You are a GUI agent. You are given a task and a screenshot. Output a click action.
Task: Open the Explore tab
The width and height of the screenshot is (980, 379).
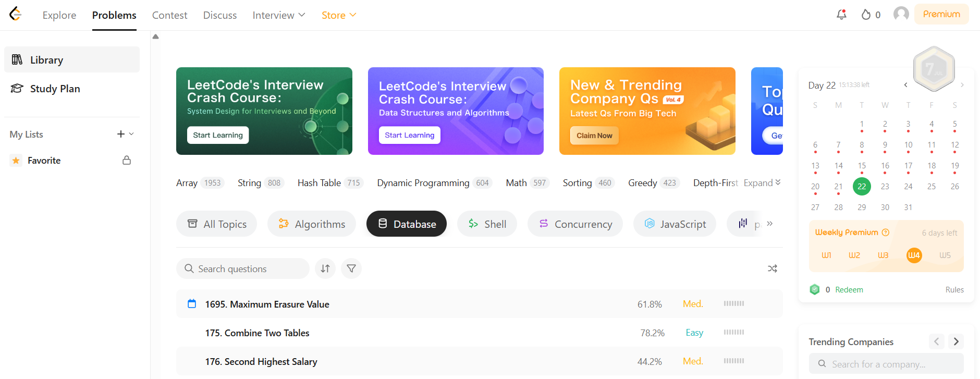tap(59, 15)
